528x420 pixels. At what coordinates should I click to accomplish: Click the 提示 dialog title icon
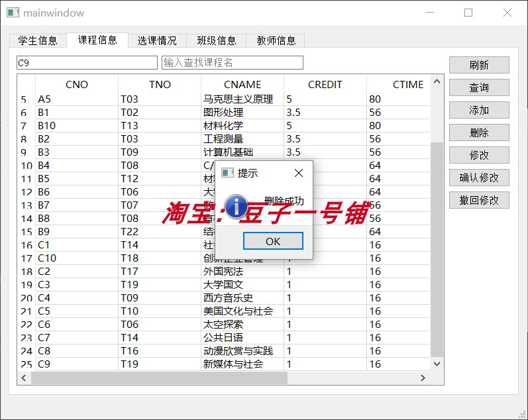pyautogui.click(x=227, y=173)
